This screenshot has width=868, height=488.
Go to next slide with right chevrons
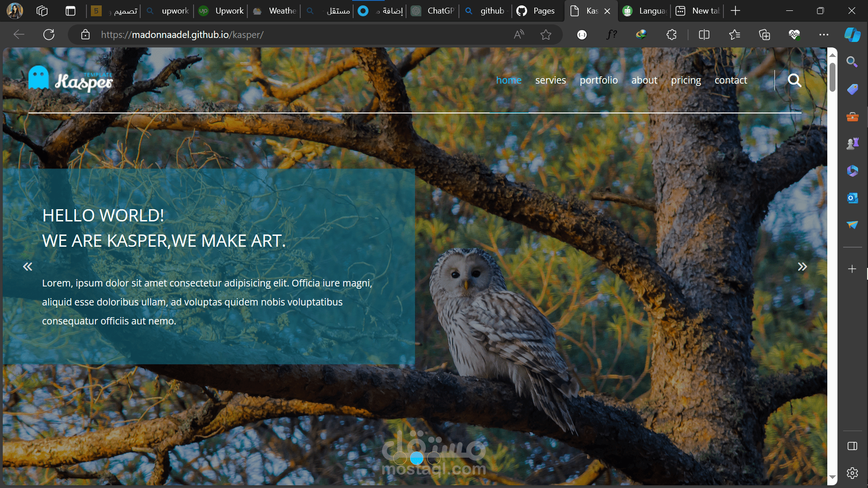pos(802,267)
